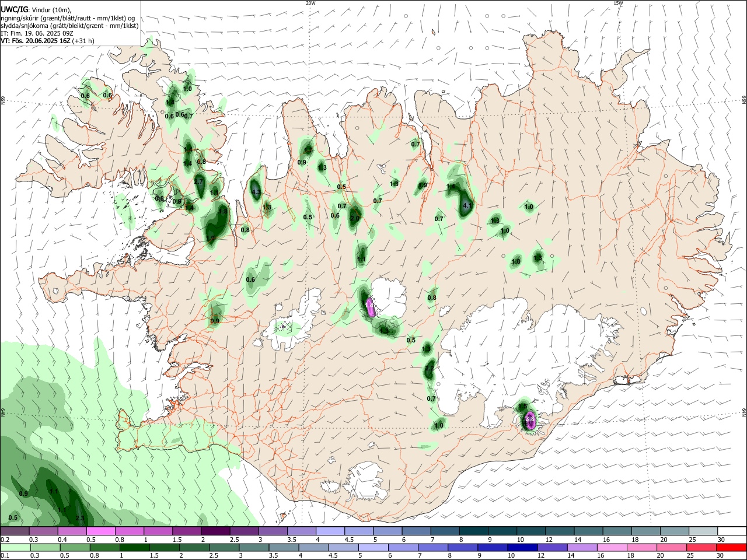Select the dark teal 8 mm snow swatch
747x560 pixels.
[474, 531]
